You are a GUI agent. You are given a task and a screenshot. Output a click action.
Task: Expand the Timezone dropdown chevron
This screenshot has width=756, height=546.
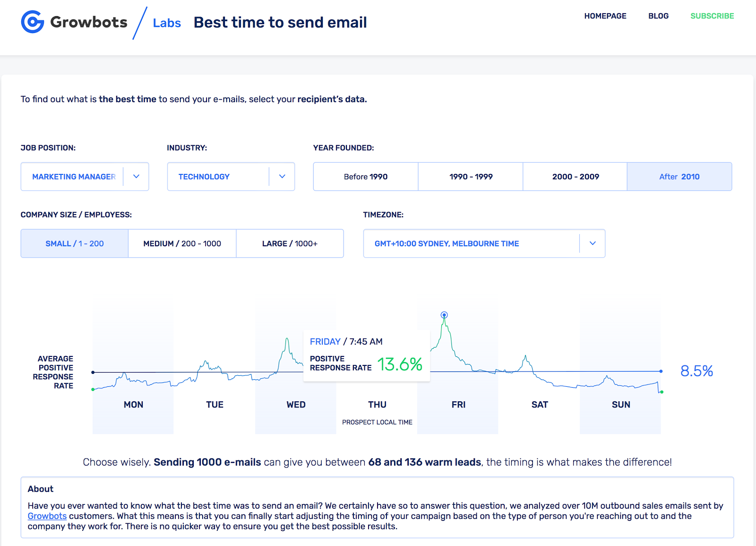click(x=593, y=243)
